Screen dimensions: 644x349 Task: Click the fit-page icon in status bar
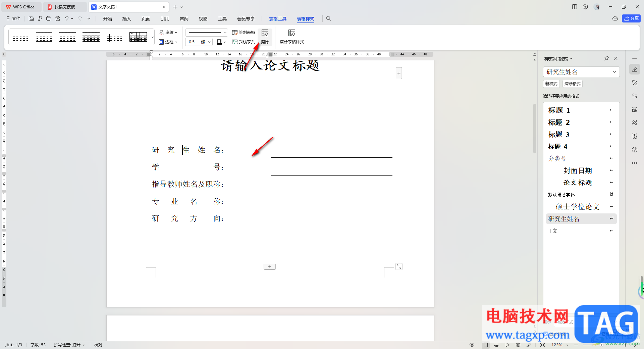(542, 345)
